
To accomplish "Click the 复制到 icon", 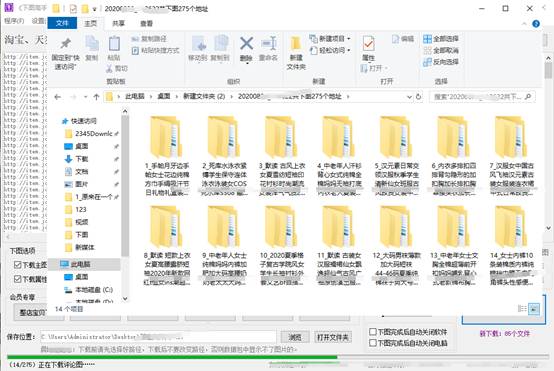I will (221, 44).
